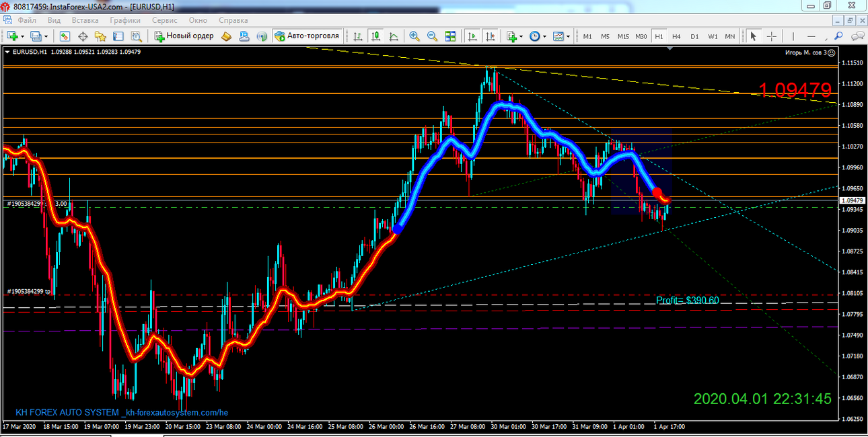Click the KH FOREX AUTO SYSTEM label
Image resolution: width=868 pixels, height=437 pixels.
coord(122,412)
